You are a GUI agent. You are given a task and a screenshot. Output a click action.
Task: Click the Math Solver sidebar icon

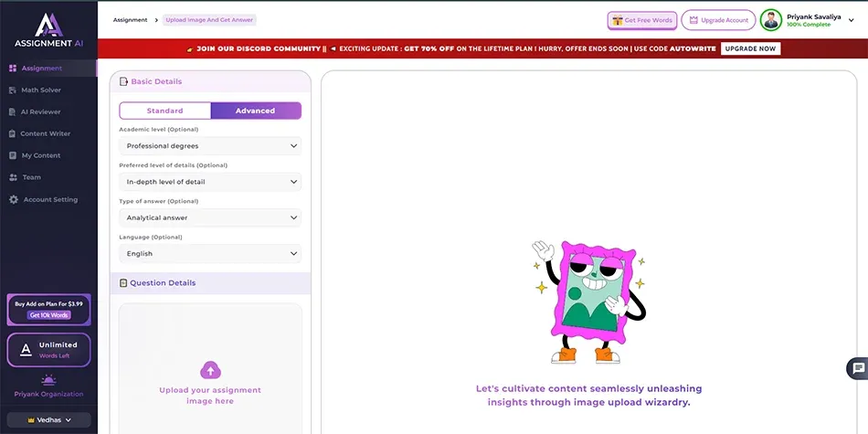pos(13,90)
